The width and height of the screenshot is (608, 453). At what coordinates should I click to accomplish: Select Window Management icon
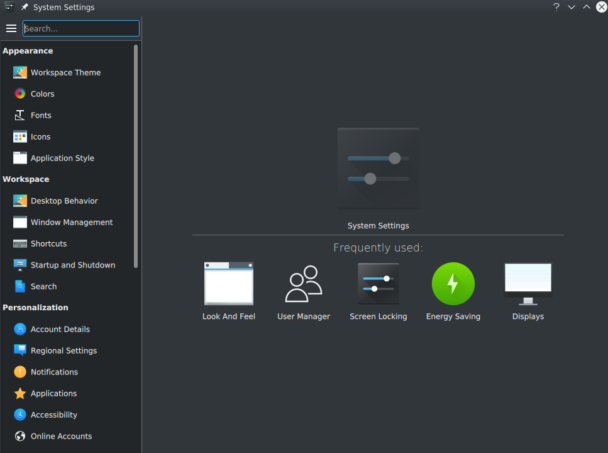20,222
